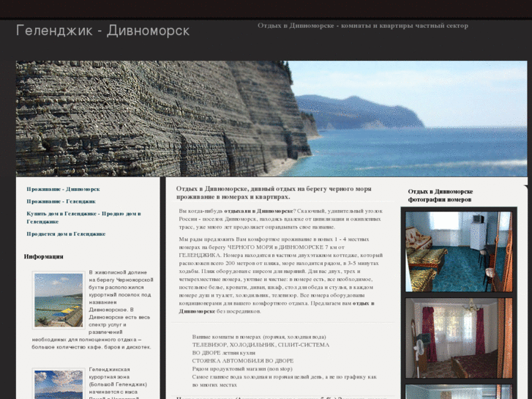The image size is (532, 399).
Task: Click the paragraph В живописной долине на берегу
Action: pyautogui.click(x=93, y=310)
